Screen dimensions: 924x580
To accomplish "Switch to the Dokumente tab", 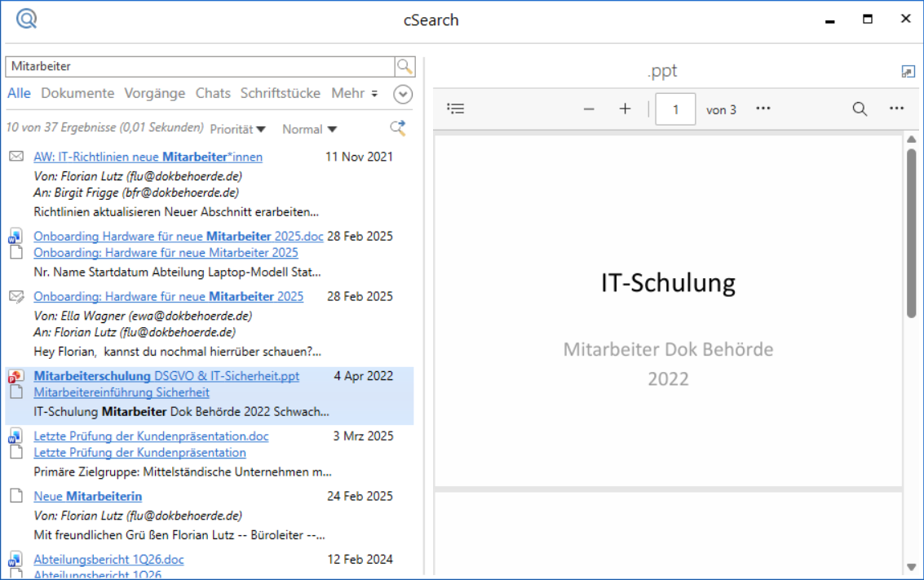I will coord(77,93).
